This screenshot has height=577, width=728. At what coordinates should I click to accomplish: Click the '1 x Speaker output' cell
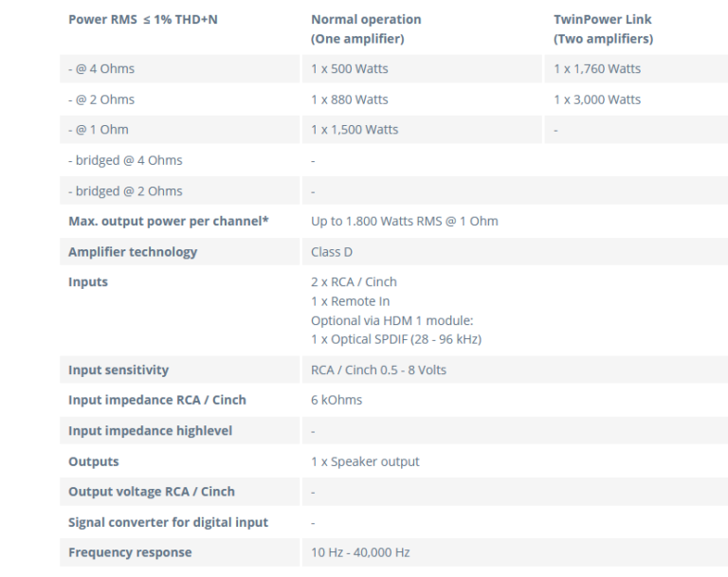coord(365,461)
